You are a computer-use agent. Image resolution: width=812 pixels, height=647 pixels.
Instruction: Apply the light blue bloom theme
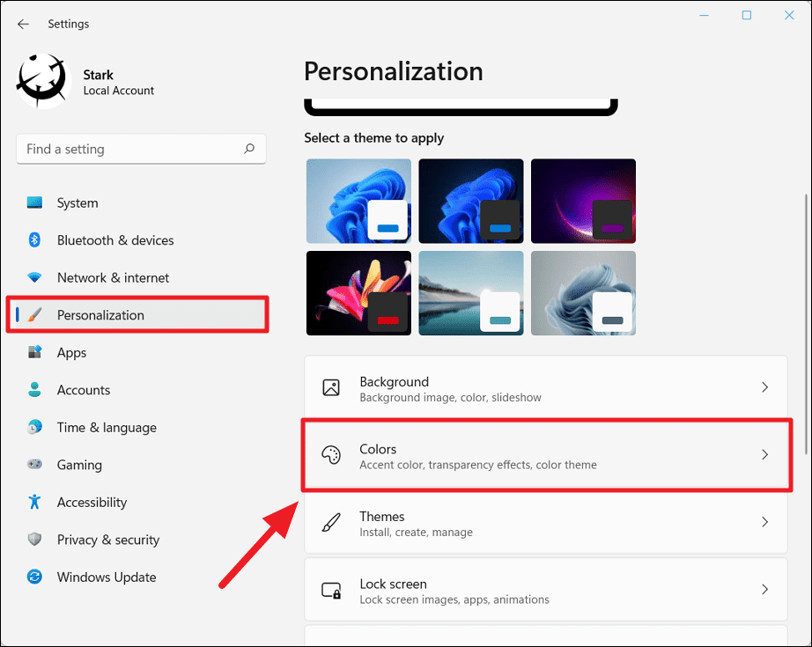[358, 201]
